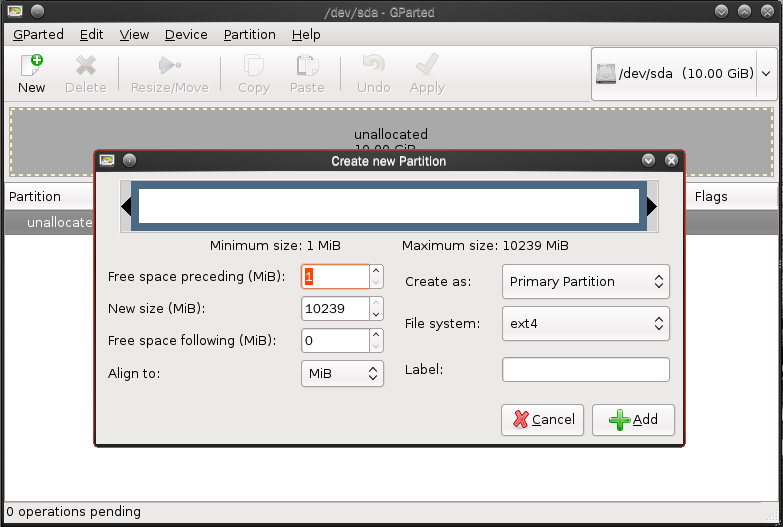Image resolution: width=783 pixels, height=527 pixels.
Task: Click the Paste partition toolbar icon
Action: (307, 65)
